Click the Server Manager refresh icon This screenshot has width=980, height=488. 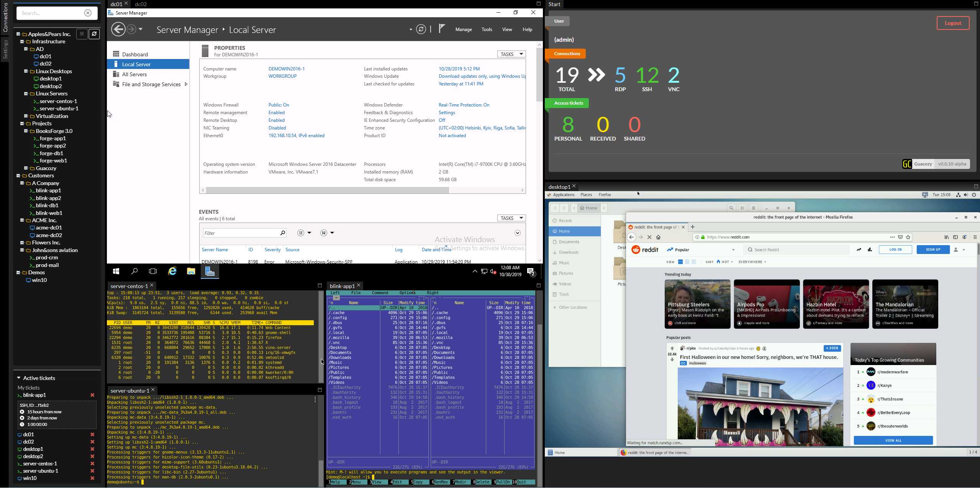[x=421, y=29]
